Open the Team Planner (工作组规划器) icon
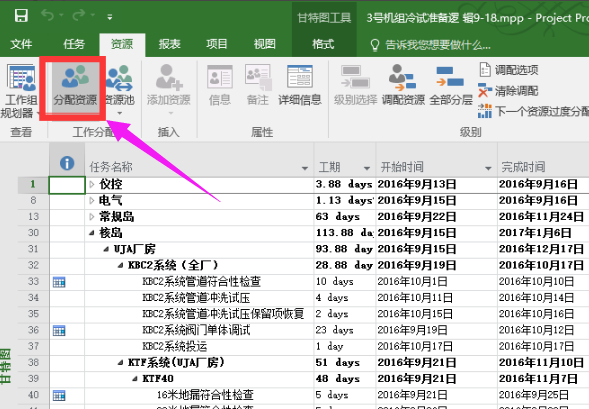Image resolution: width=589 pixels, height=409 pixels. click(21, 91)
